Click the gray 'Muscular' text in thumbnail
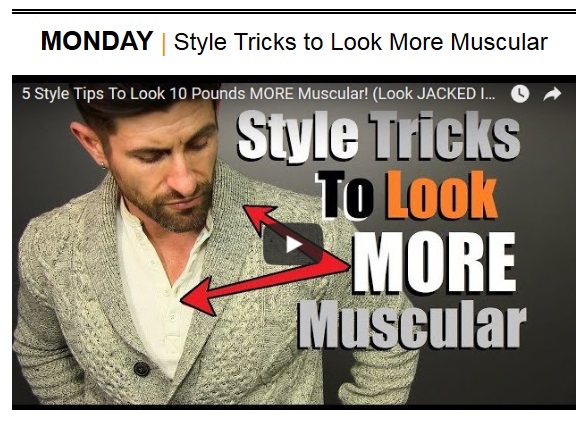588x424 pixels. pyautogui.click(x=412, y=325)
